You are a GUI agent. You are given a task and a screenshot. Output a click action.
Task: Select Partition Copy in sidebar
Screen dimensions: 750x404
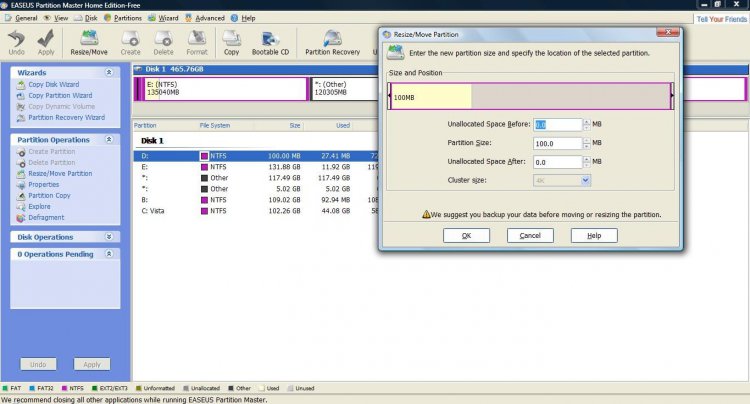(49, 195)
